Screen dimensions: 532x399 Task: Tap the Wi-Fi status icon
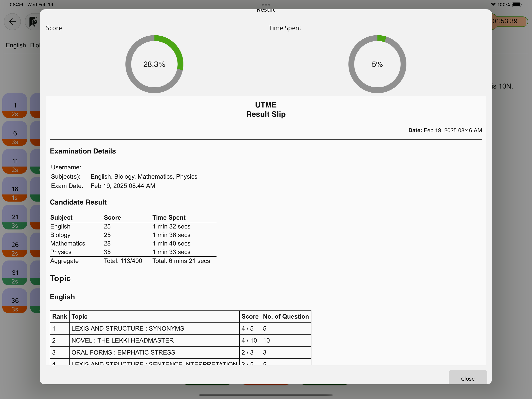pyautogui.click(x=493, y=5)
